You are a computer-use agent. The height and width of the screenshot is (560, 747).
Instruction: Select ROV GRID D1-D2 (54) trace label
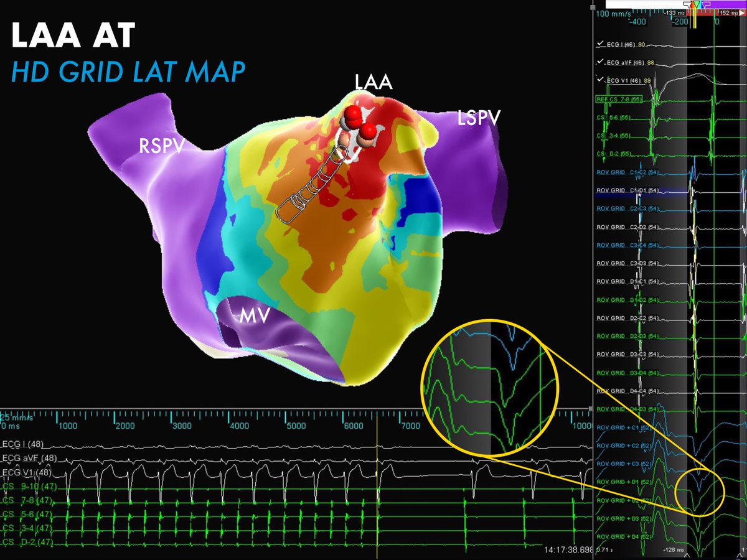tap(627, 300)
